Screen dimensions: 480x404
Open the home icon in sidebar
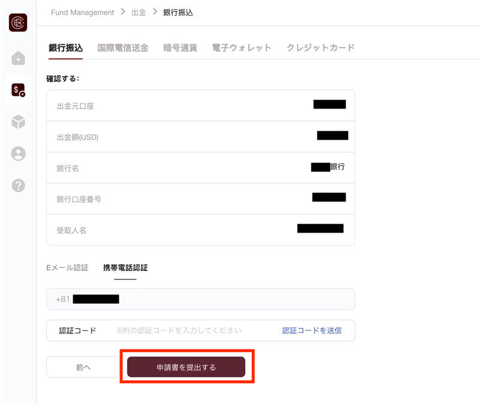[18, 58]
